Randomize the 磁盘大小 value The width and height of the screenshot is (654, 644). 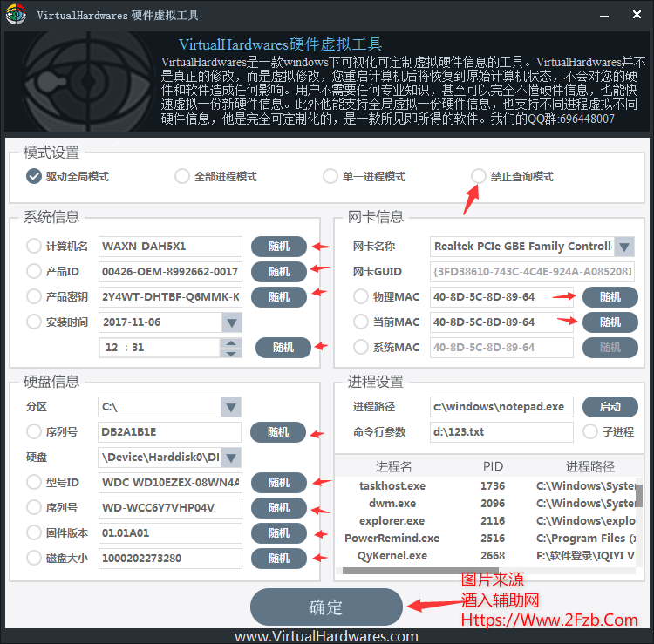pyautogui.click(x=279, y=559)
